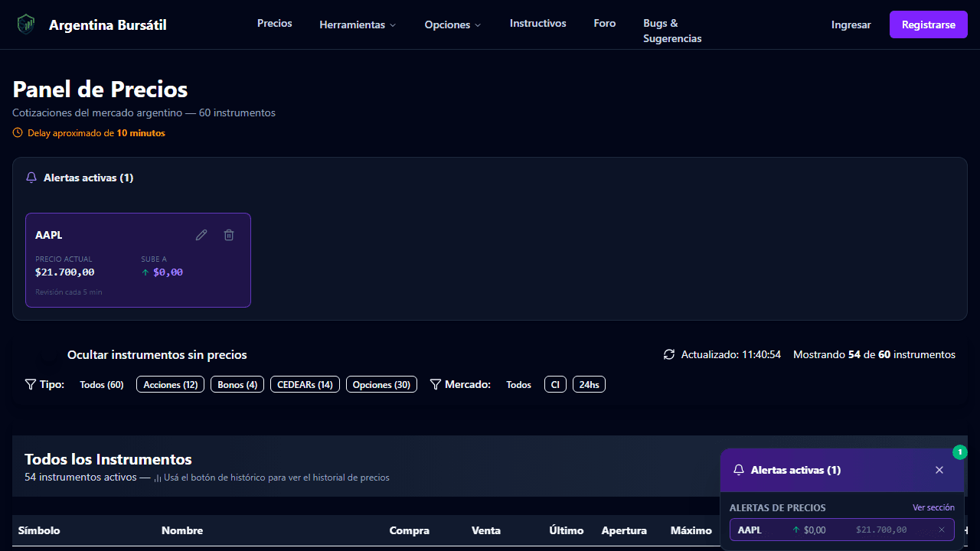Delete the AAPL alert with the trash icon
This screenshot has height=551, width=980.
click(x=229, y=235)
